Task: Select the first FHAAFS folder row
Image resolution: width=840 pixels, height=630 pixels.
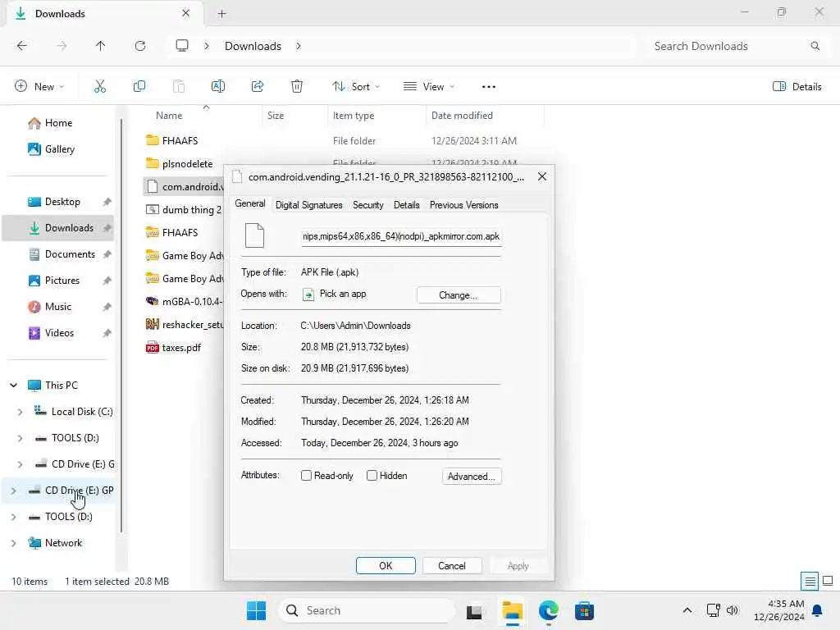Action: (x=343, y=141)
